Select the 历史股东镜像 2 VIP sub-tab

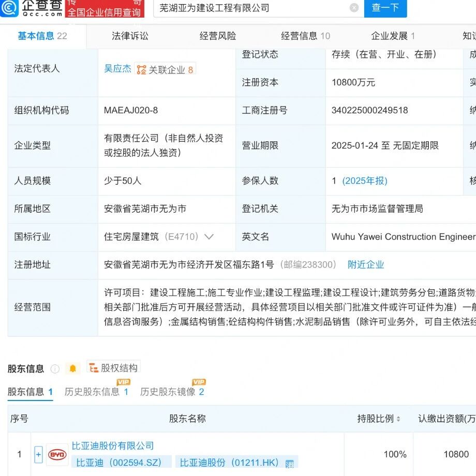172,392
